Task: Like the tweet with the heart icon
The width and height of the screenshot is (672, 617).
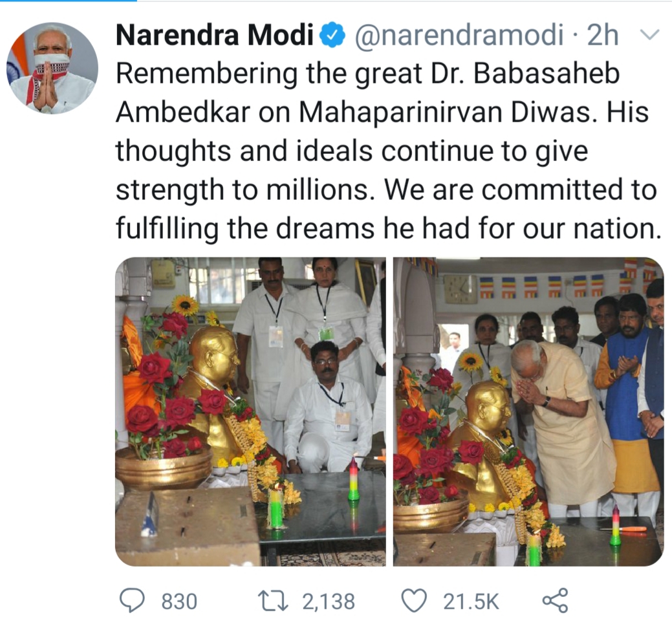Action: (x=415, y=601)
